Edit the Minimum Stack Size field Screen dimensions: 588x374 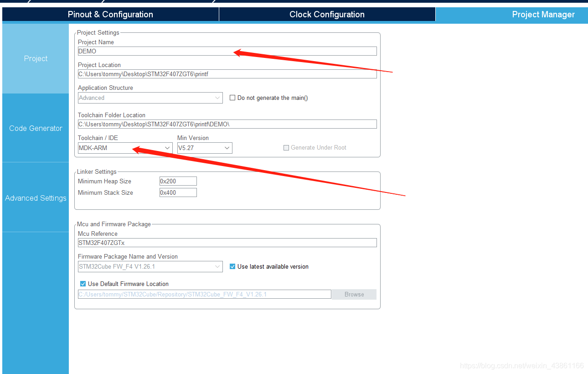click(178, 192)
